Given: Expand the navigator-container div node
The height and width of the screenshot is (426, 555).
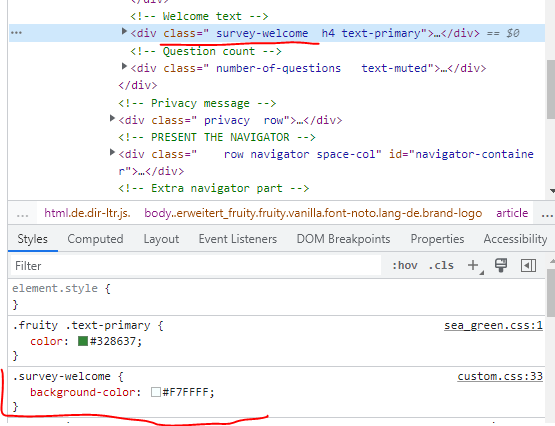Looking at the screenshot, I should coord(112,152).
